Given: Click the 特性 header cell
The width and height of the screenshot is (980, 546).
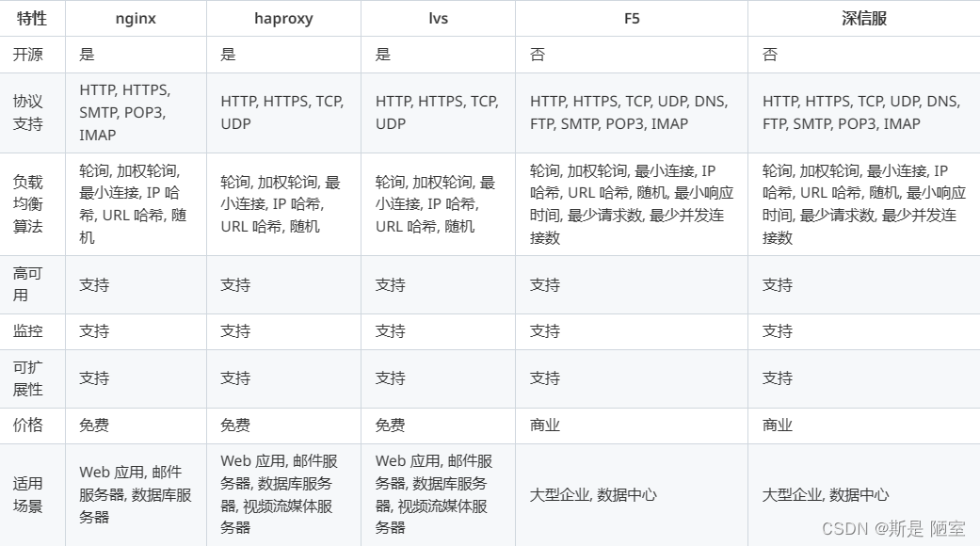Looking at the screenshot, I should [32, 18].
